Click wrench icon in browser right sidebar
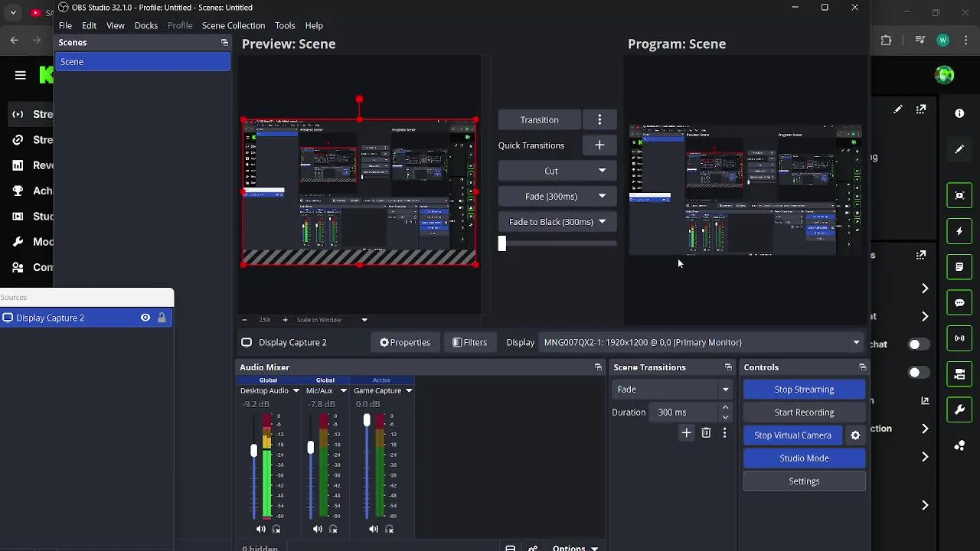The width and height of the screenshot is (980, 551). [959, 409]
